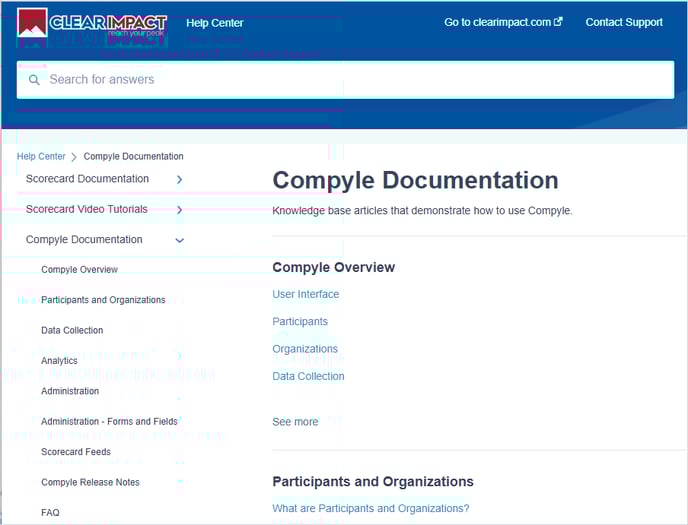Click See more under Compyle Overview

coord(295,422)
